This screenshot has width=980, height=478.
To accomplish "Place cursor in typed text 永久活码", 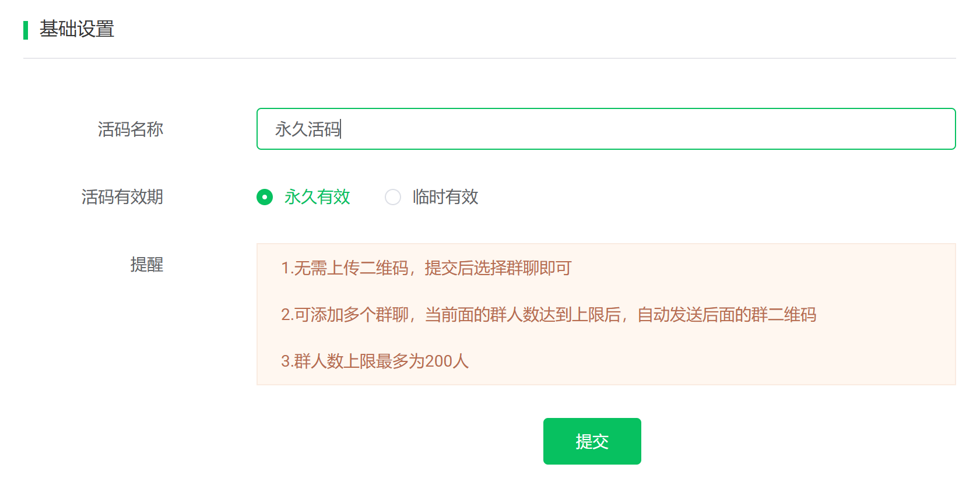I will (308, 129).
